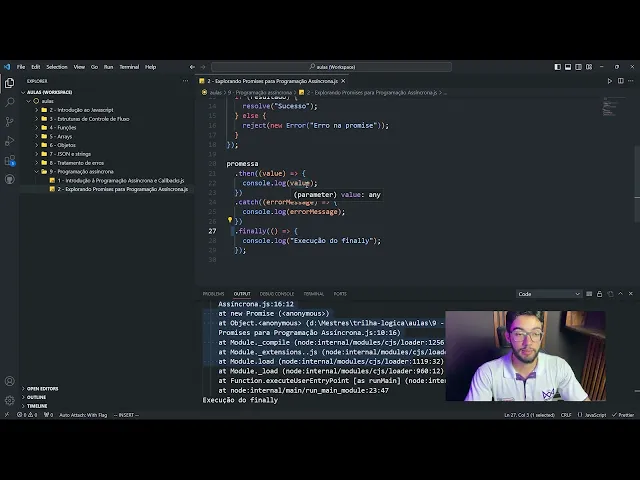
Task: Go back with the navigation arrow
Action: click(x=192, y=67)
